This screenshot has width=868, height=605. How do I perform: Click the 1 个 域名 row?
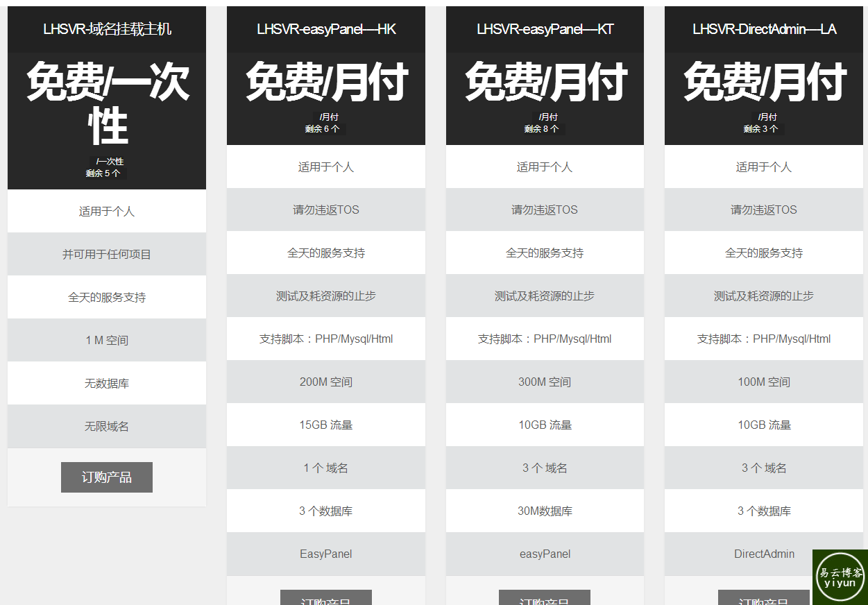point(326,468)
